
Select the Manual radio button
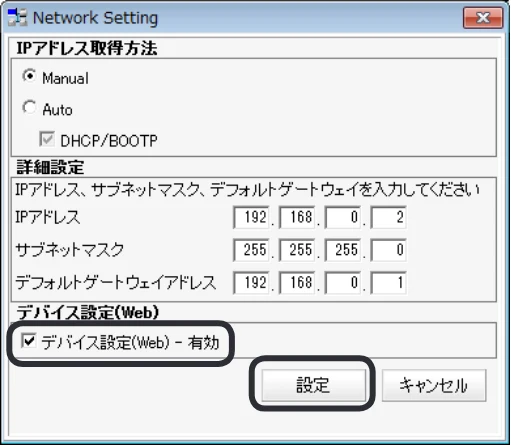pos(29,76)
